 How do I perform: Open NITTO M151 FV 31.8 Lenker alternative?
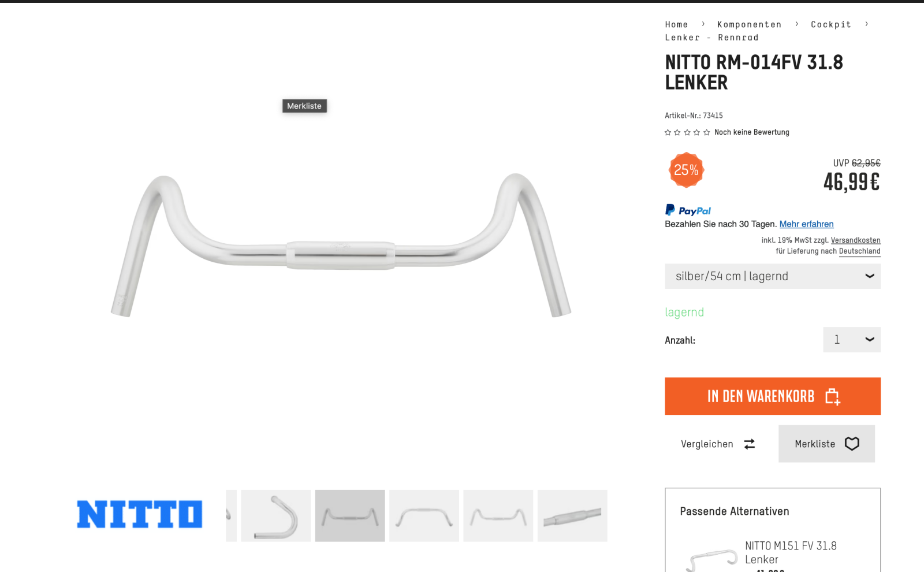tap(791, 552)
